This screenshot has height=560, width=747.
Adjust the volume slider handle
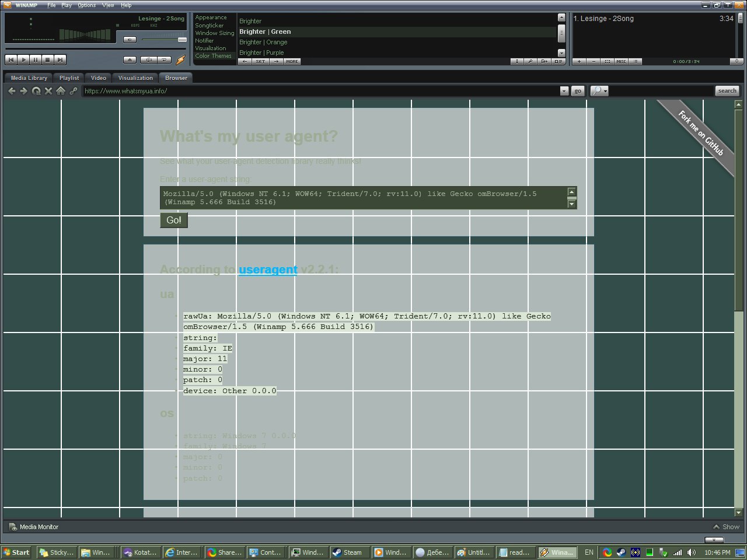[x=182, y=40]
